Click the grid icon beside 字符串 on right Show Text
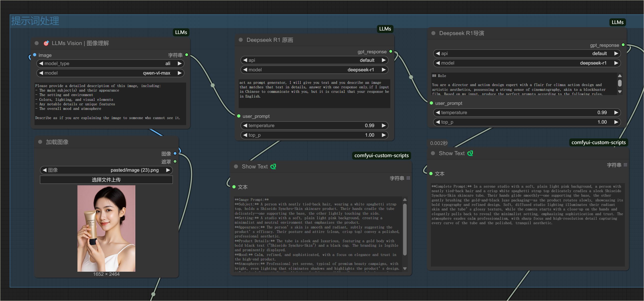 [625, 165]
